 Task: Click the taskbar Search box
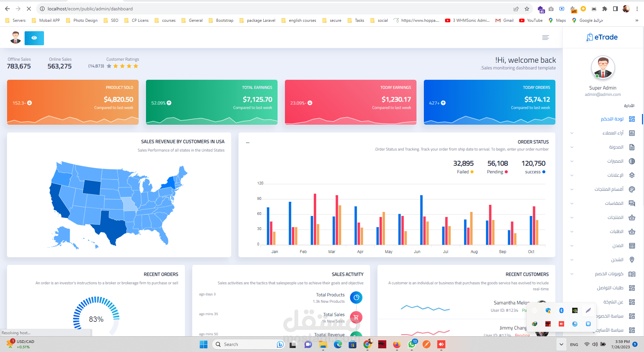(248, 344)
